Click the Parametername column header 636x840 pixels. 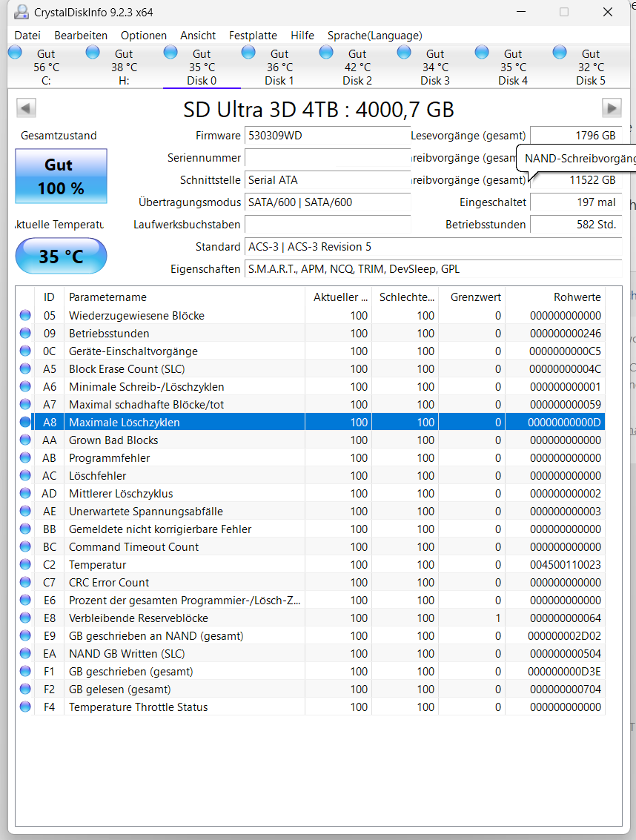185,297
